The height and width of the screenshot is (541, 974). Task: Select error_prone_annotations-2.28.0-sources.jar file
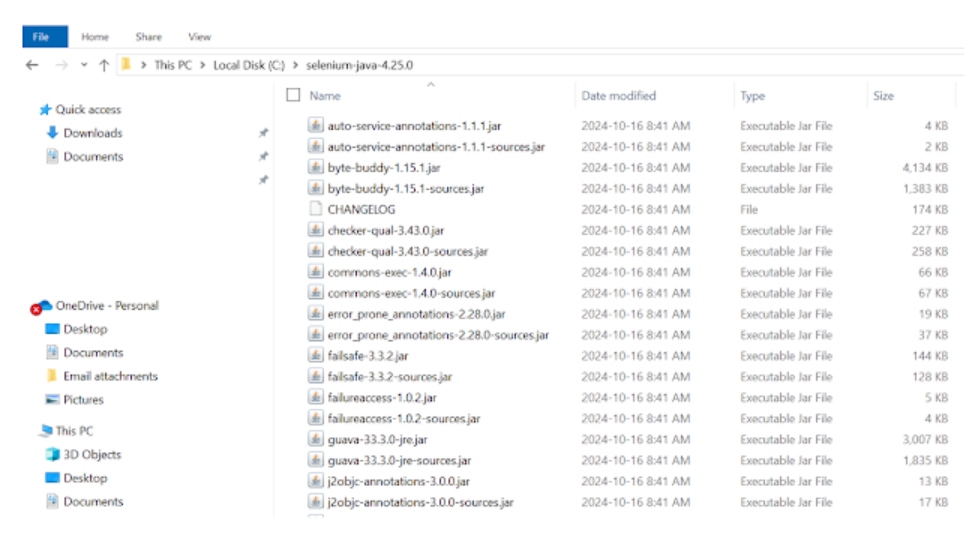438,335
